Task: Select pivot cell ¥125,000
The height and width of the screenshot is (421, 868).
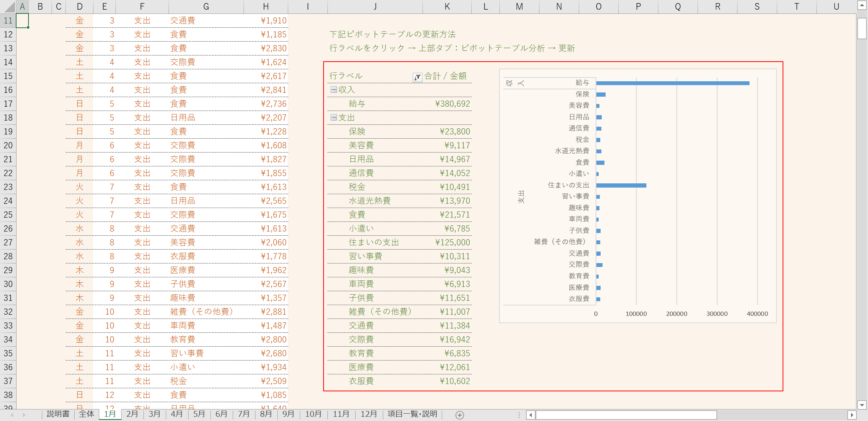Action: click(x=447, y=243)
